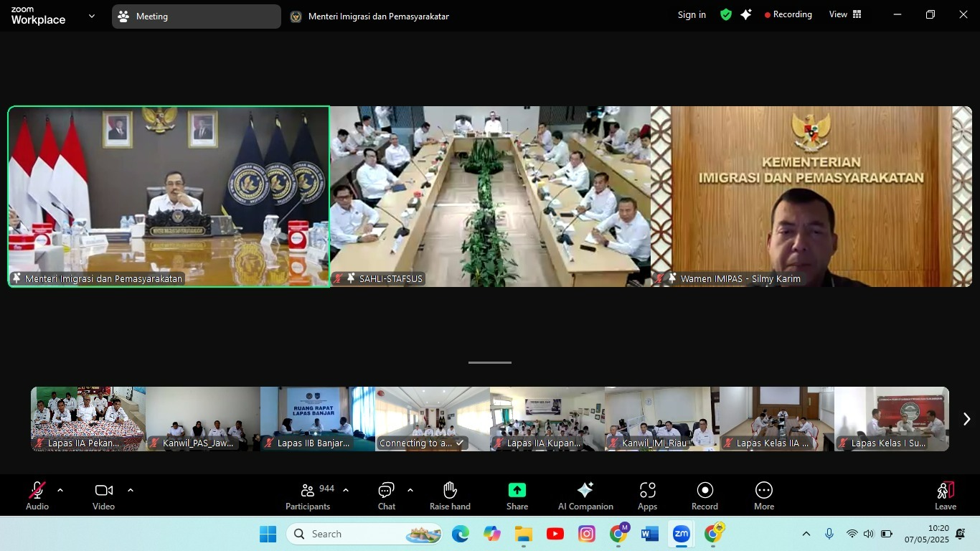Click the Lapas Kelas IIA thumbnail
The width and height of the screenshot is (980, 551).
click(777, 419)
